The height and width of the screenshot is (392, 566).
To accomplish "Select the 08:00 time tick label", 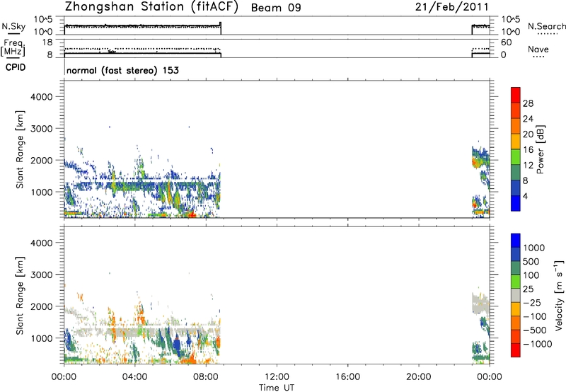I will 206,377.
